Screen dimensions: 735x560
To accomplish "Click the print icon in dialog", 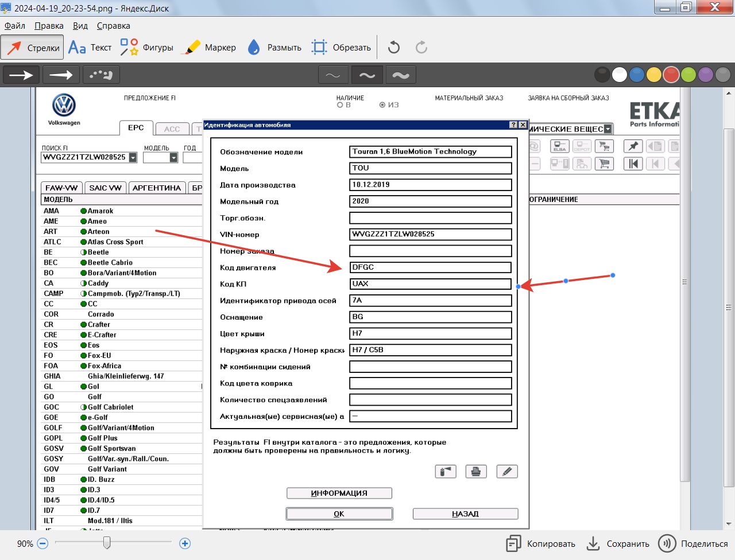I will 476,472.
